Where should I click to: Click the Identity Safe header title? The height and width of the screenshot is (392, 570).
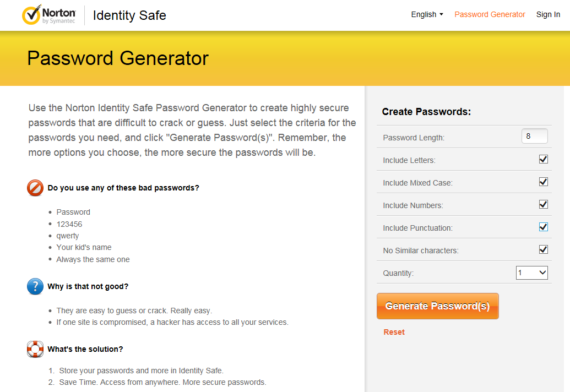(129, 15)
